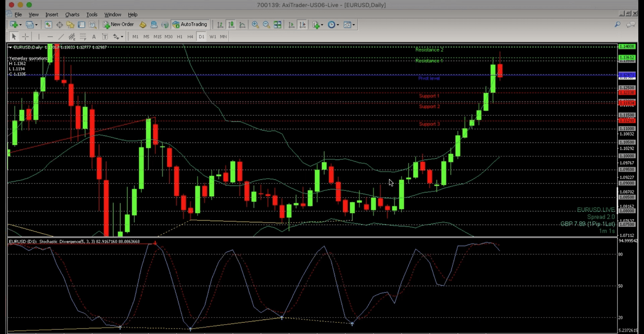Toggle the AutoTrading button

point(189,25)
